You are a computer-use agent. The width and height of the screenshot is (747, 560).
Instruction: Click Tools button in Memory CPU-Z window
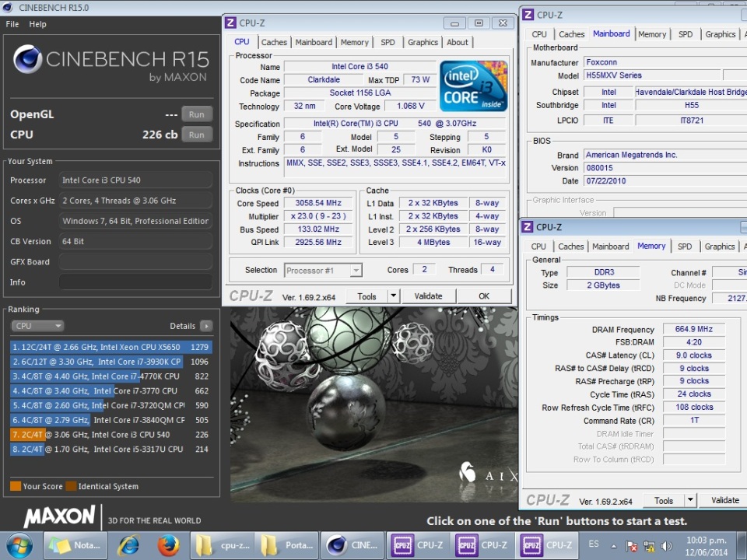(x=663, y=500)
